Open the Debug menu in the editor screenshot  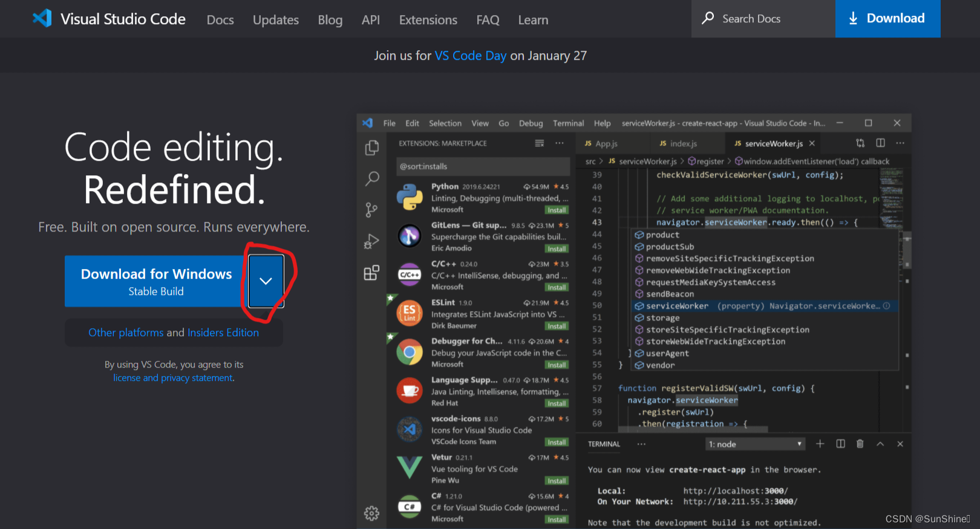[531, 123]
